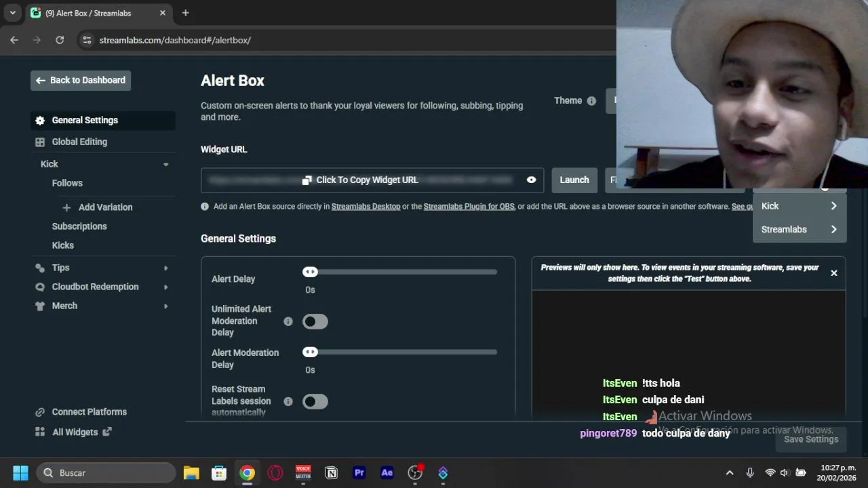868x488 pixels.
Task: Click info icon for Unlimited Alert Moderation Delay
Action: pyautogui.click(x=288, y=322)
